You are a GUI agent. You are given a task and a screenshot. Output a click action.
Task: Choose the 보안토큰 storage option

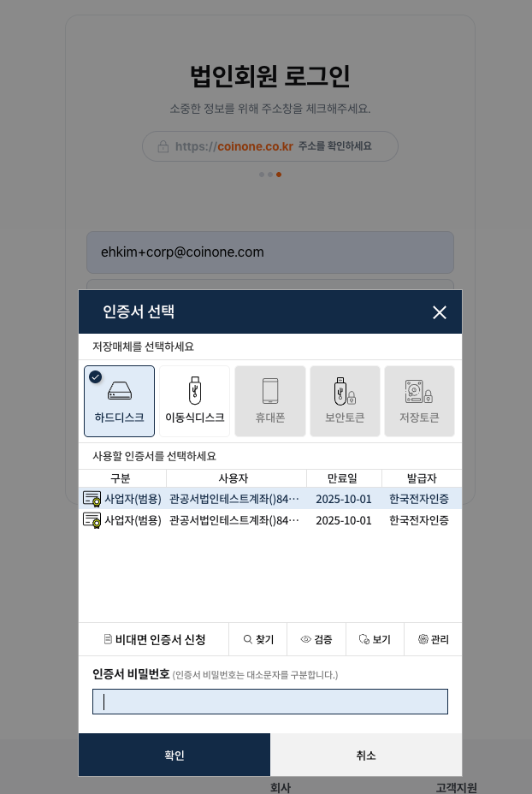coord(345,401)
